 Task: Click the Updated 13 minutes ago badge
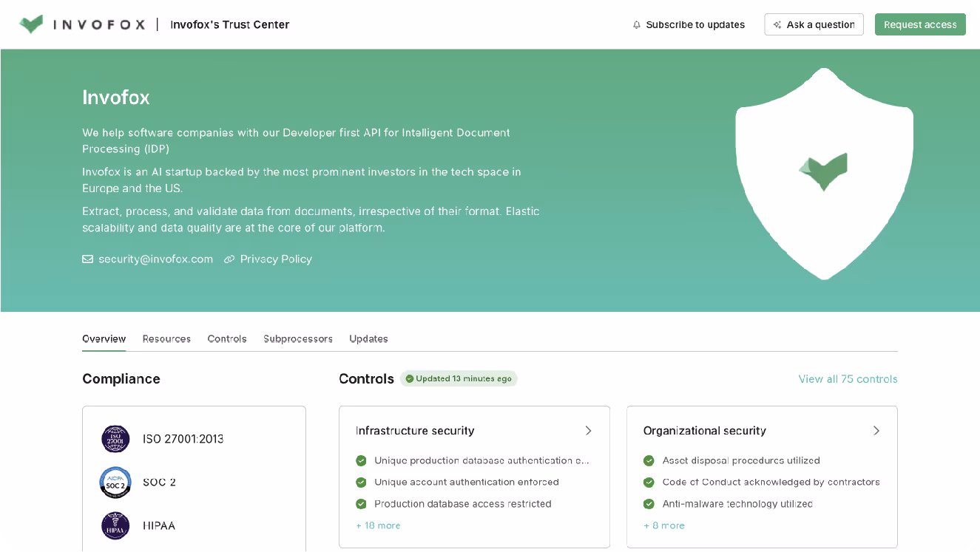tap(459, 378)
